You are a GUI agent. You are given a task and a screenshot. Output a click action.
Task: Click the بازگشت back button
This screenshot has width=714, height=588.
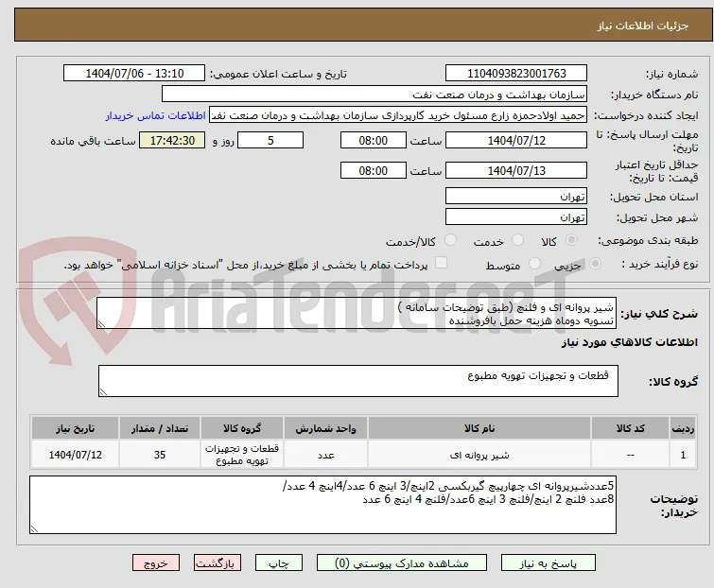(217, 563)
